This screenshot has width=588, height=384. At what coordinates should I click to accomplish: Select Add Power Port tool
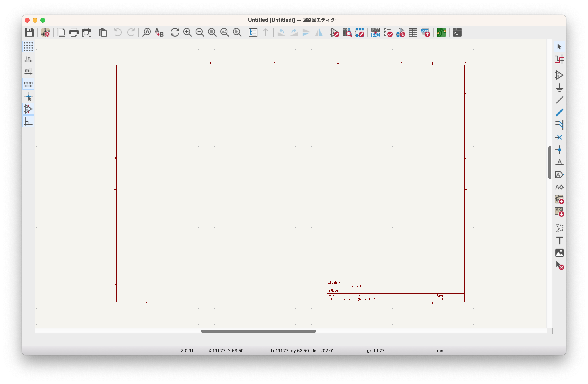(559, 88)
